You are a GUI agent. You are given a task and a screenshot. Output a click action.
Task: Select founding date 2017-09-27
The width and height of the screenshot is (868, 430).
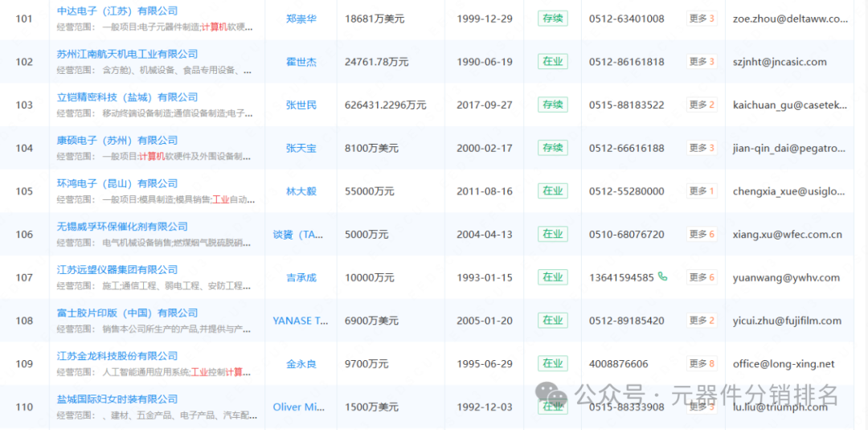point(485,105)
